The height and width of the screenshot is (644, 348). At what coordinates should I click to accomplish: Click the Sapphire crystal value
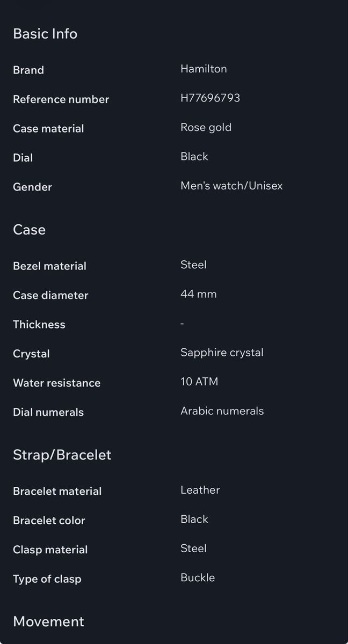(222, 353)
